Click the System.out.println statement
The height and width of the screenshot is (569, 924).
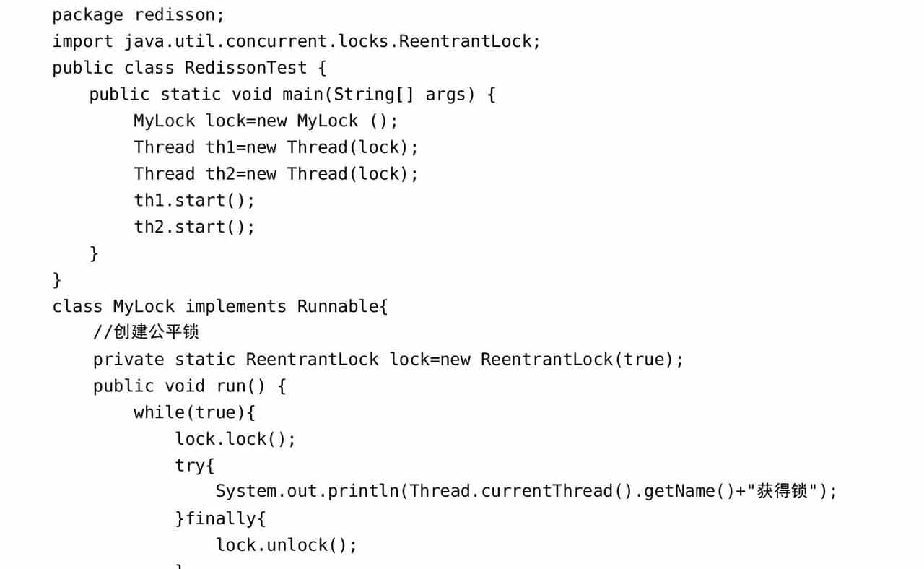click(x=526, y=492)
